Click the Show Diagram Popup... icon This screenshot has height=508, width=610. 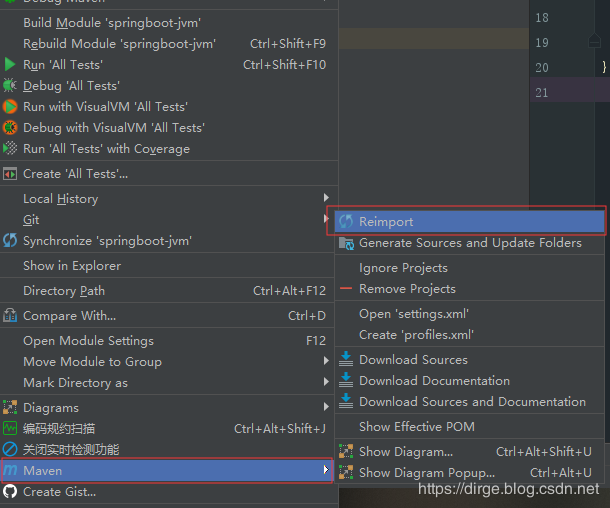346,472
